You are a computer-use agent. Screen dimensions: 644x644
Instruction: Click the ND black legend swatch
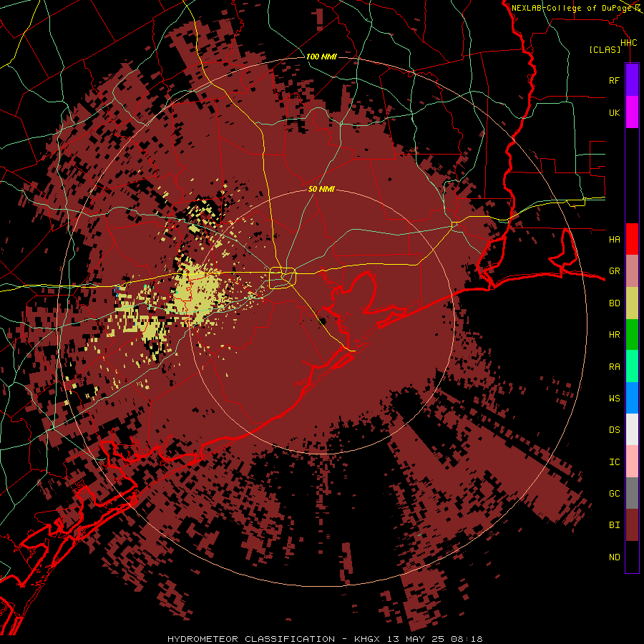point(632,557)
